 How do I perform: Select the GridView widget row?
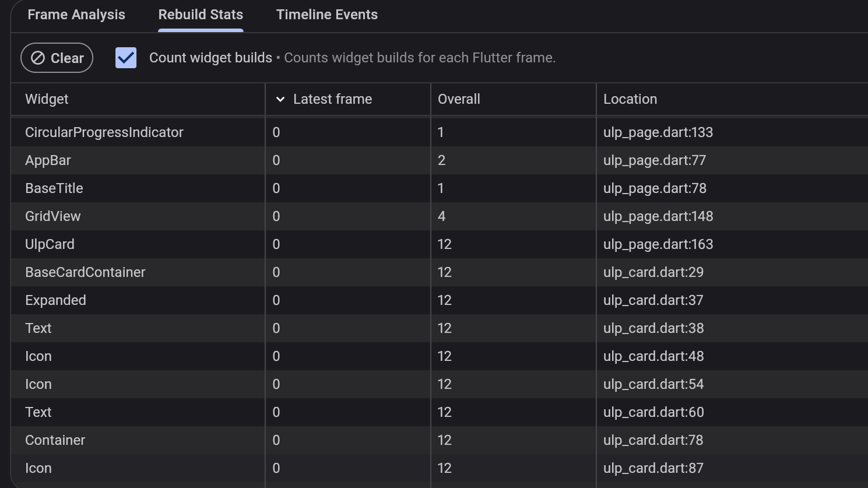pyautogui.click(x=440, y=216)
